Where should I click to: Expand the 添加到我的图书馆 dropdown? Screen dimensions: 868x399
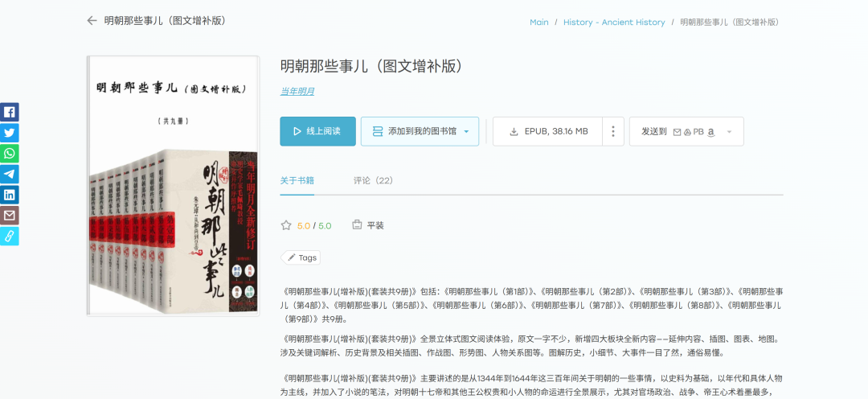(x=466, y=132)
